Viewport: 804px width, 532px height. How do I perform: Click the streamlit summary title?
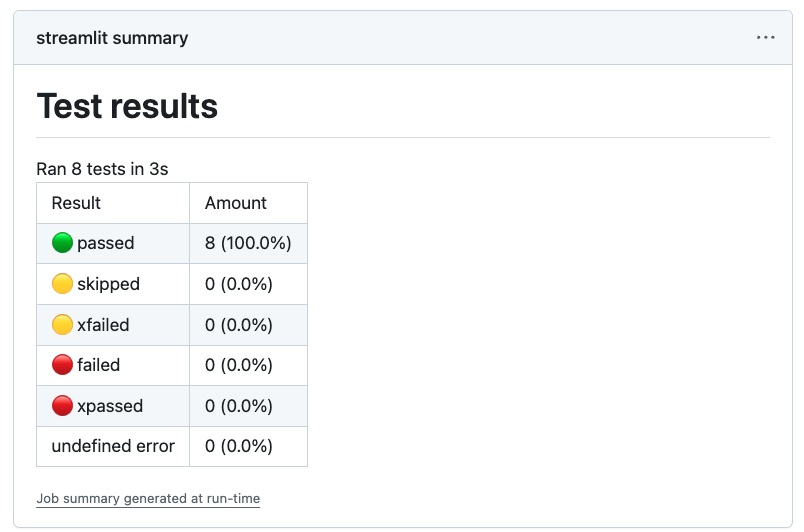[112, 38]
